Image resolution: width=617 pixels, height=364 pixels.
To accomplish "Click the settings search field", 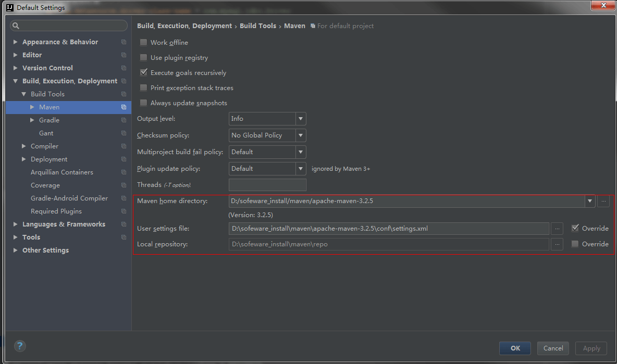I will tap(69, 26).
